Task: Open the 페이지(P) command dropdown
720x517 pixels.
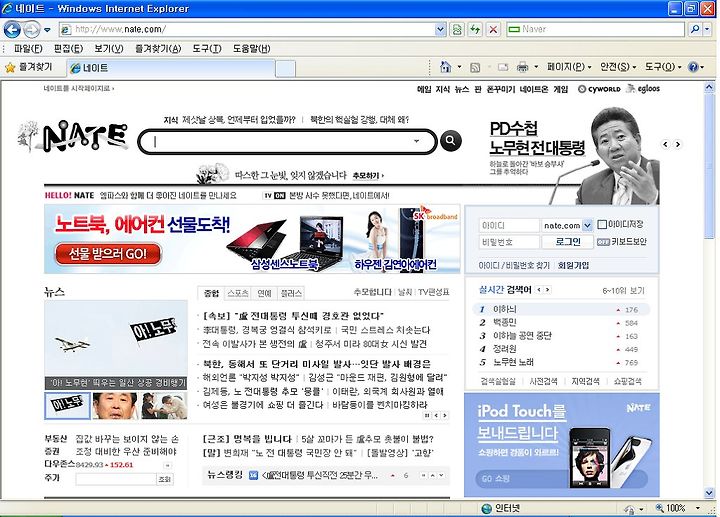Action: tap(569, 67)
